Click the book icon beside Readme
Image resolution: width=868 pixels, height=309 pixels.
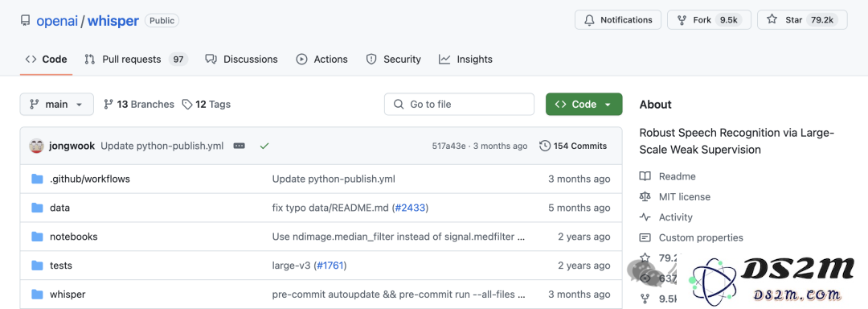pos(645,176)
